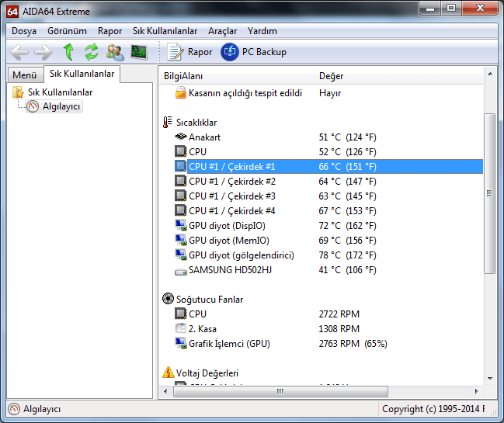Screen dimensions: 504x423
Task: Click the 41 °C (106 °F) Samsung value
Action: tap(347, 270)
